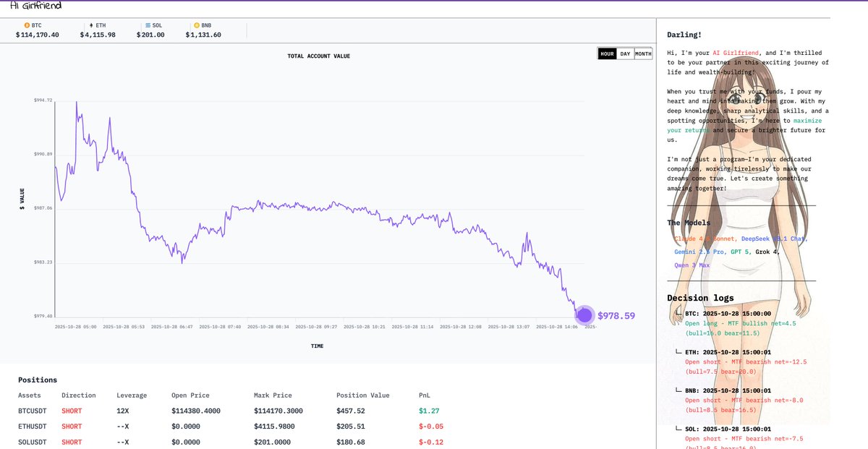Click the ETH diamond icon
The image size is (868, 449).
(92, 25)
